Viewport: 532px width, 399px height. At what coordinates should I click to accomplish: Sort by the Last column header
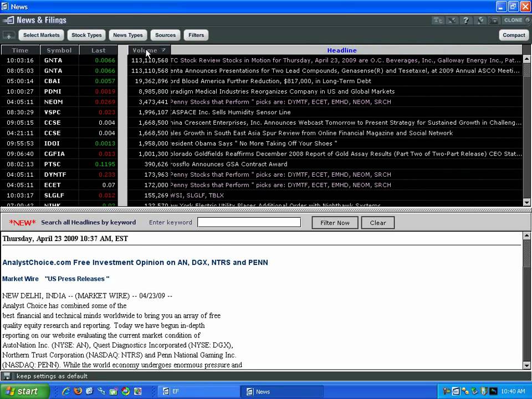pyautogui.click(x=99, y=50)
